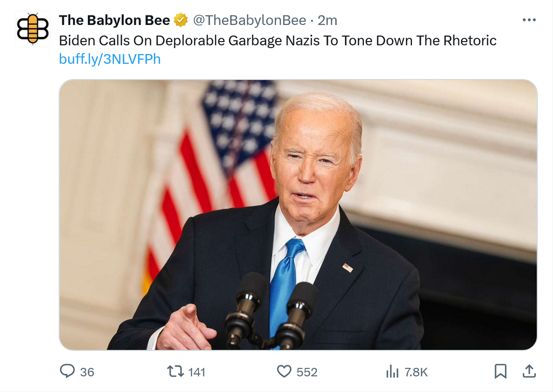The height and width of the screenshot is (392, 553).
Task: Click the display name "The Babylon Bee"
Action: pos(114,20)
